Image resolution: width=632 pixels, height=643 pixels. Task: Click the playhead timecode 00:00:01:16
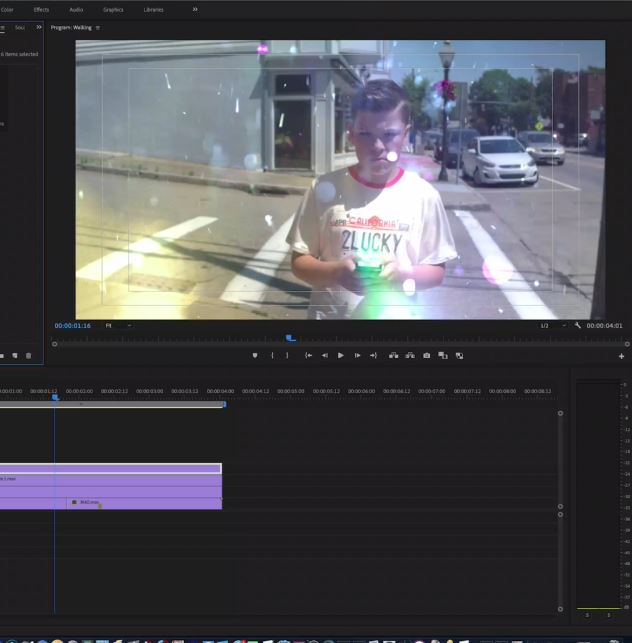73,325
